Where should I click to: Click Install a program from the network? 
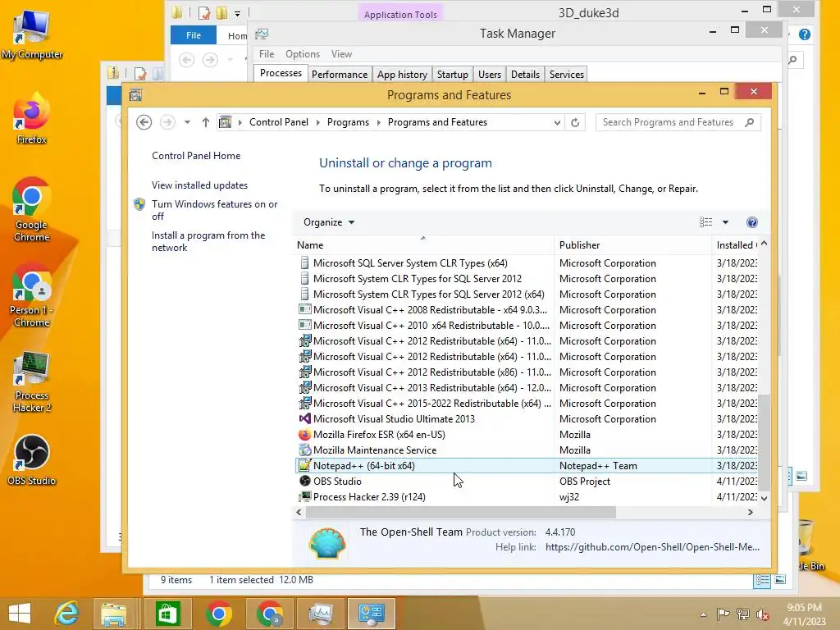[x=208, y=242]
